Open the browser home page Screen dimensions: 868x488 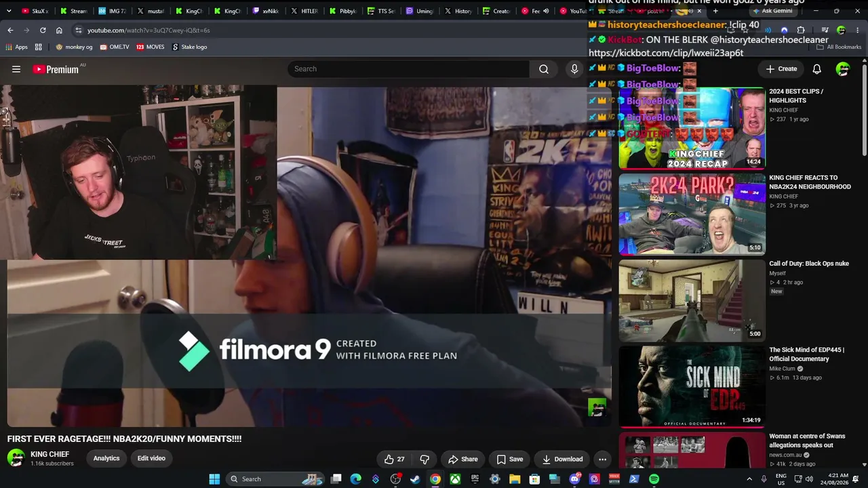[x=59, y=30]
